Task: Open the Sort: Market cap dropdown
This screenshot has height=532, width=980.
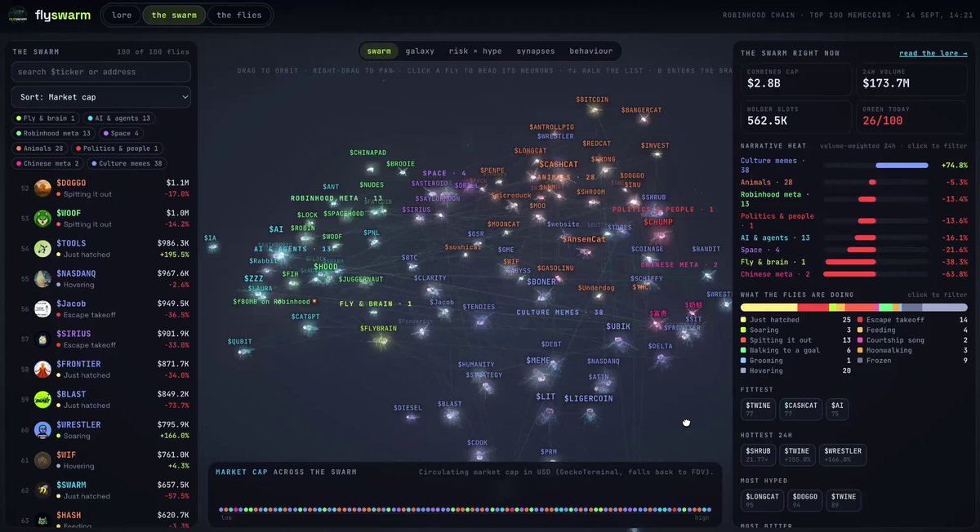Action: point(101,97)
